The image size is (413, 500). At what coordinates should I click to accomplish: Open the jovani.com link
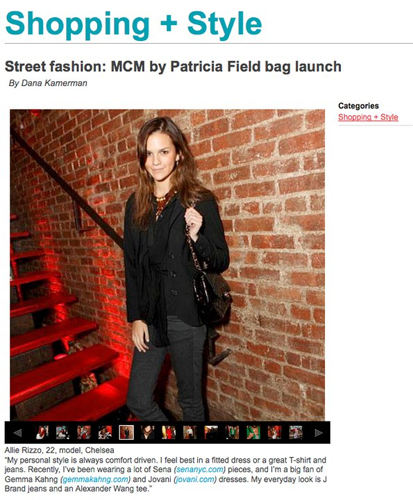[195, 479]
